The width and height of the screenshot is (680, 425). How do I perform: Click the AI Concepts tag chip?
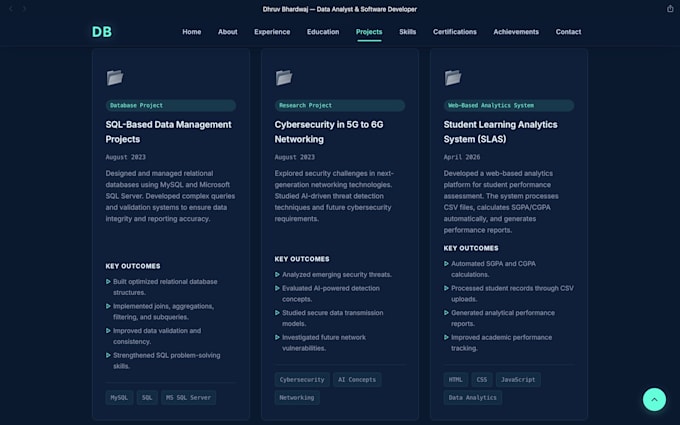tap(357, 380)
